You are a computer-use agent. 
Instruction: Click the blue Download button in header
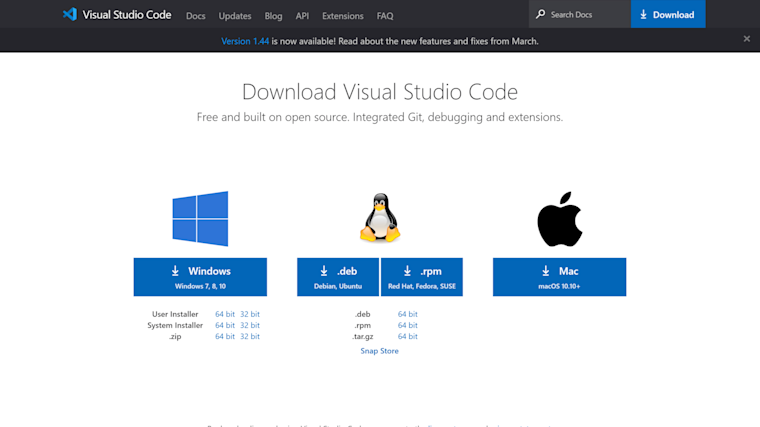click(x=668, y=14)
